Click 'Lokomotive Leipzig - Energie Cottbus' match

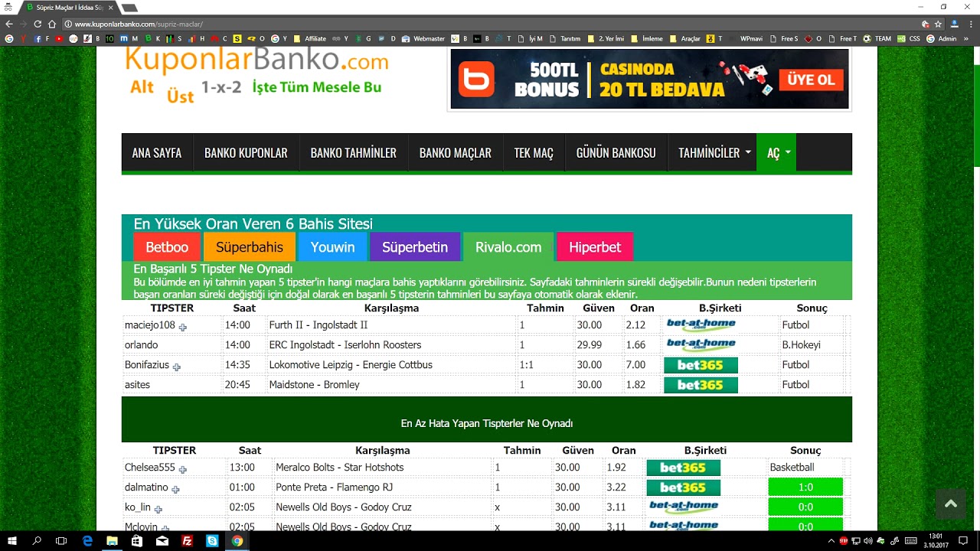click(351, 365)
